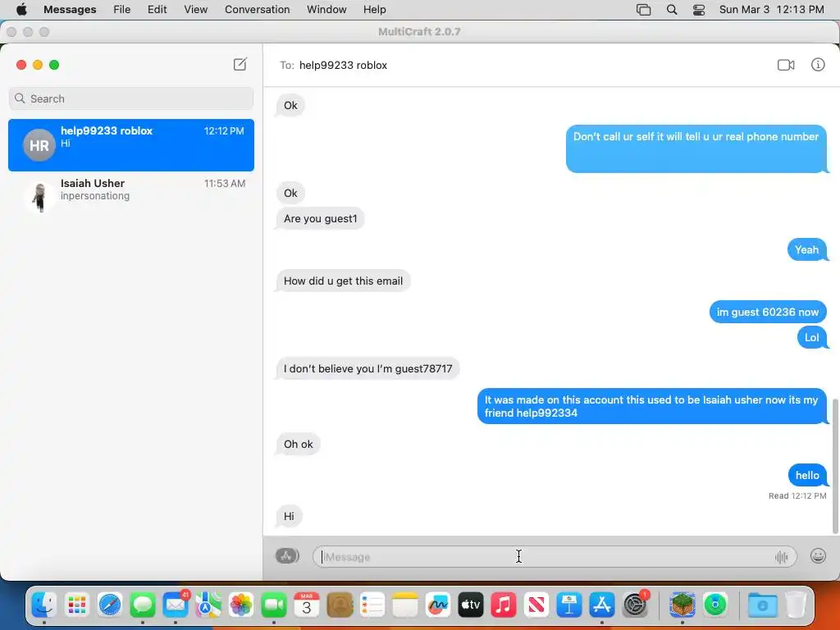
Task: Open Safari from the dock
Action: tap(110, 605)
